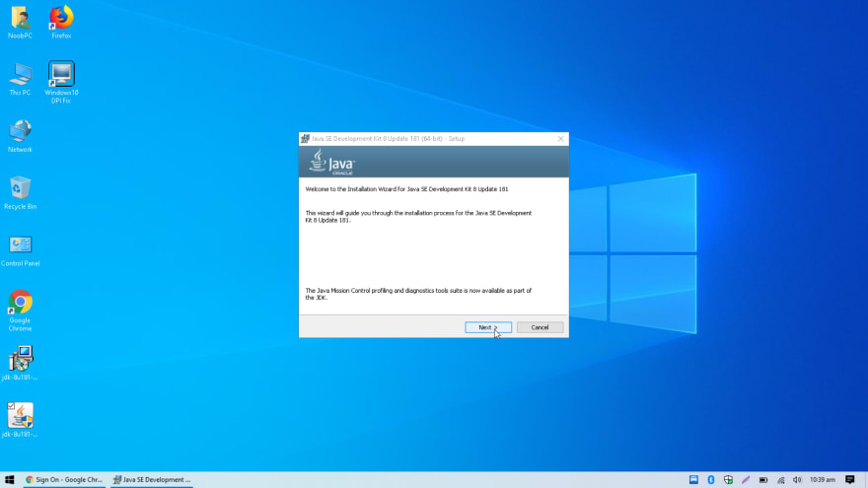Select the checked jdk-8u181 Java installer icon
The width and height of the screenshot is (868, 488).
(x=20, y=420)
